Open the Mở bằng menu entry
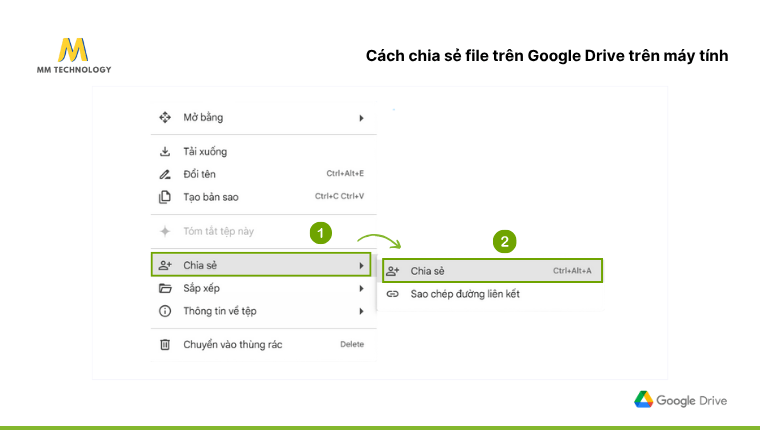The width and height of the screenshot is (760, 430). tap(264, 117)
